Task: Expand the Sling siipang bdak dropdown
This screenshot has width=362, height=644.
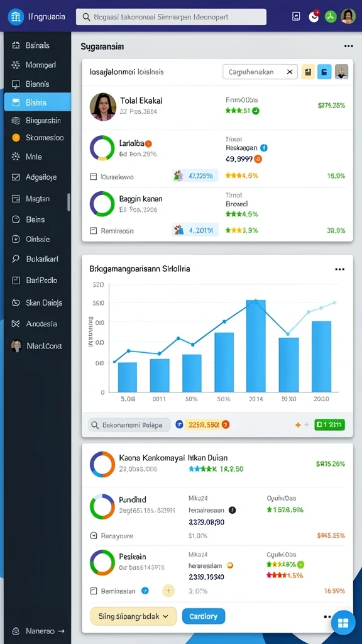Action: tap(133, 616)
